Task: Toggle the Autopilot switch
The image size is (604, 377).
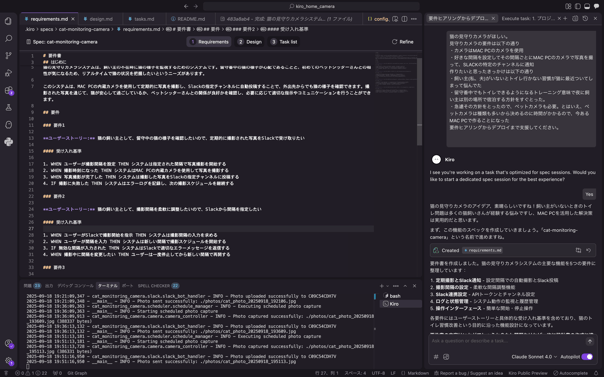Action: [x=587, y=357]
